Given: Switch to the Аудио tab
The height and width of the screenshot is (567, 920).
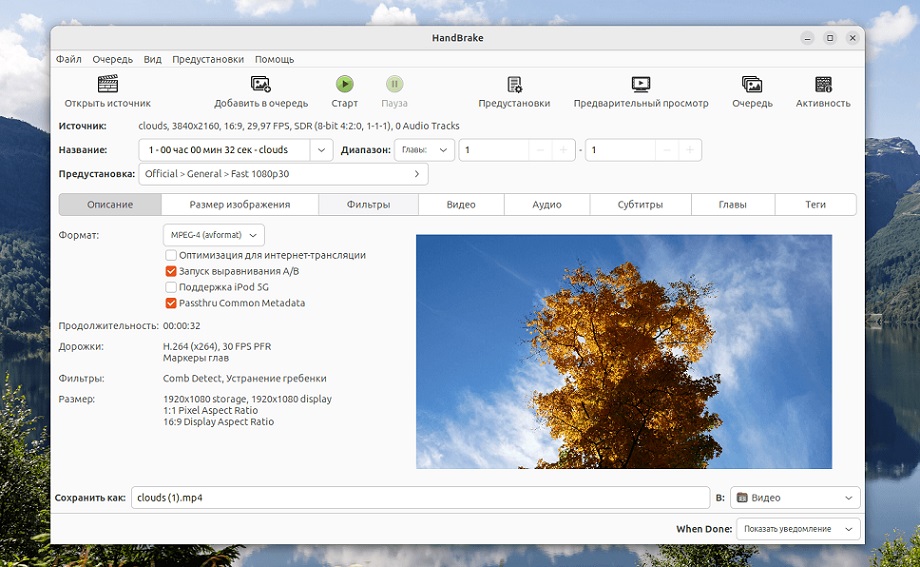Looking at the screenshot, I should coord(547,204).
